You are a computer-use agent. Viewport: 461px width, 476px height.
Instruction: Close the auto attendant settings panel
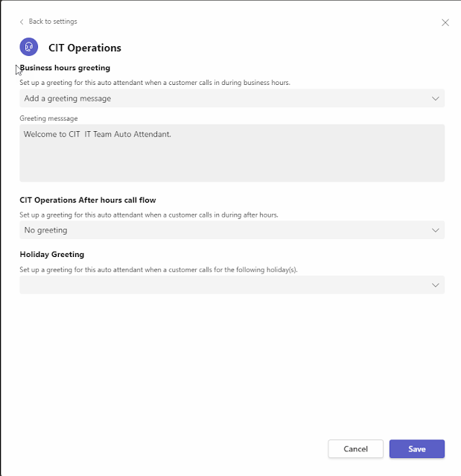point(445,22)
